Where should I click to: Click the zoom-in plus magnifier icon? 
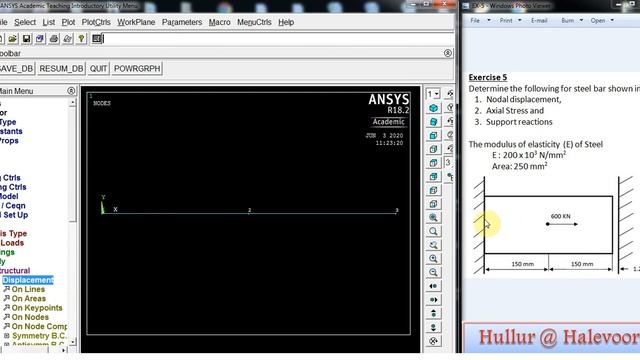(x=433, y=258)
